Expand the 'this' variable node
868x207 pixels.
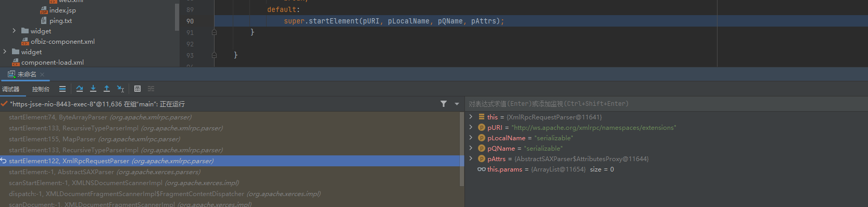point(471,117)
